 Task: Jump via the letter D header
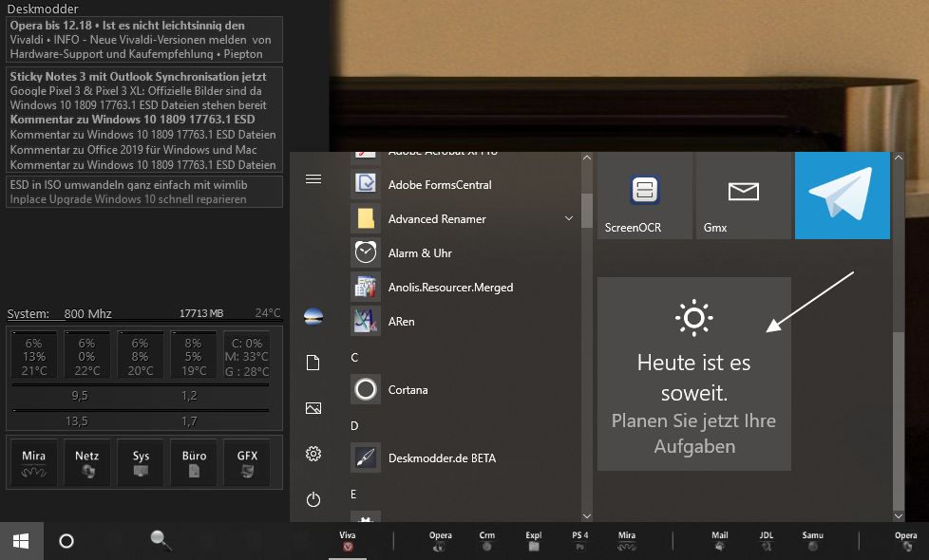pyautogui.click(x=354, y=426)
